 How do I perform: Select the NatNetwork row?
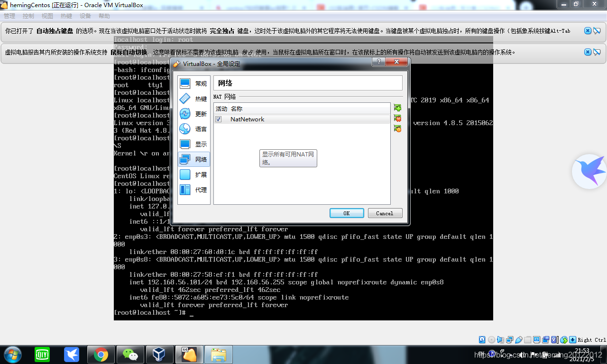click(x=302, y=119)
